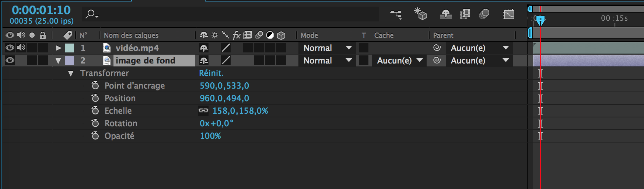Click the Réinit. transform reset link
This screenshot has width=644, height=189.
coord(211,73)
